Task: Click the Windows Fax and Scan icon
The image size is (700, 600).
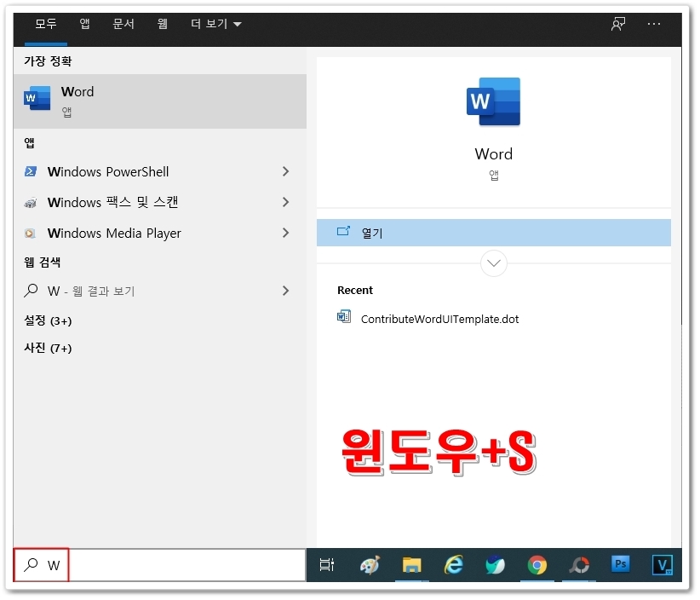Action: pos(31,202)
